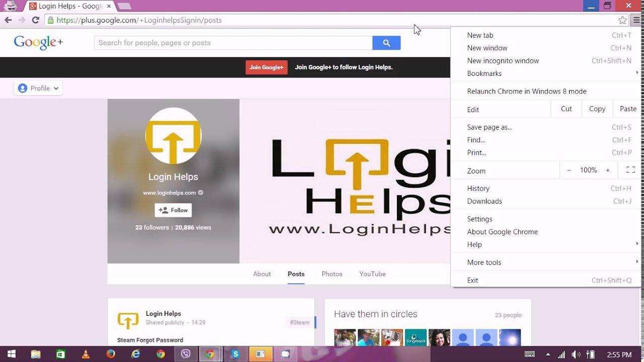Open About Google Chrome
Viewport: 644px width, 362px height.
(x=546, y=232)
